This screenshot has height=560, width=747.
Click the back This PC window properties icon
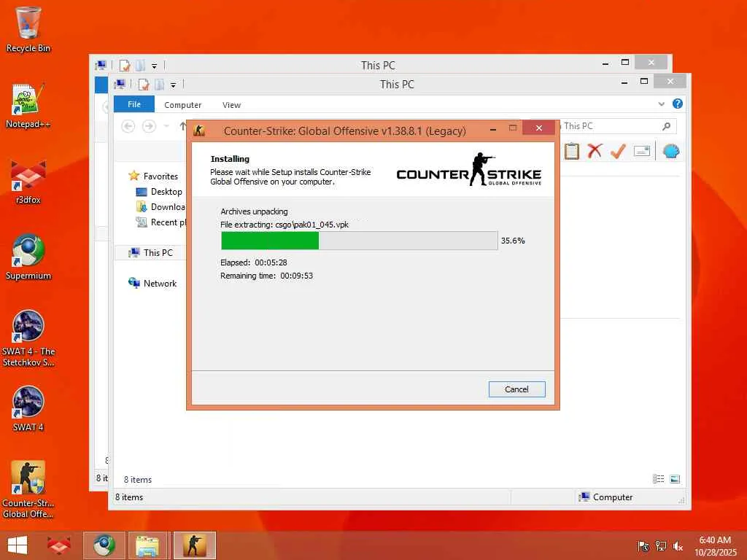click(x=124, y=66)
